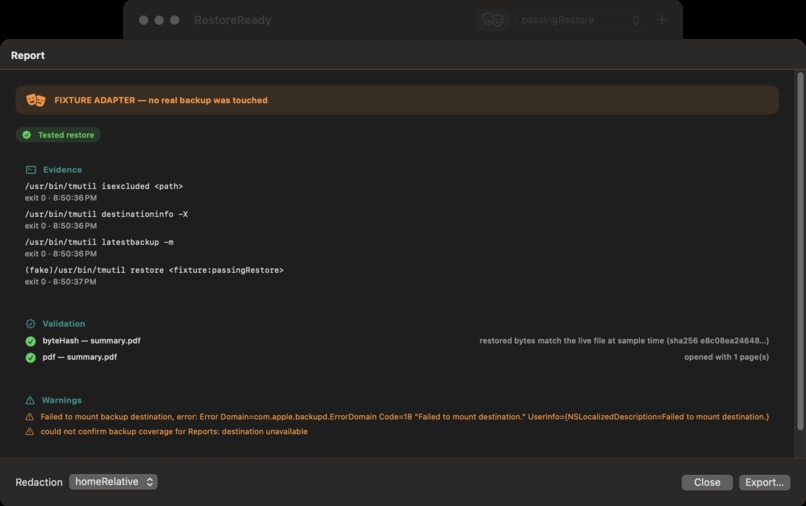The width and height of the screenshot is (806, 506).
Task: Click the Redaction label
Action: pos(39,482)
